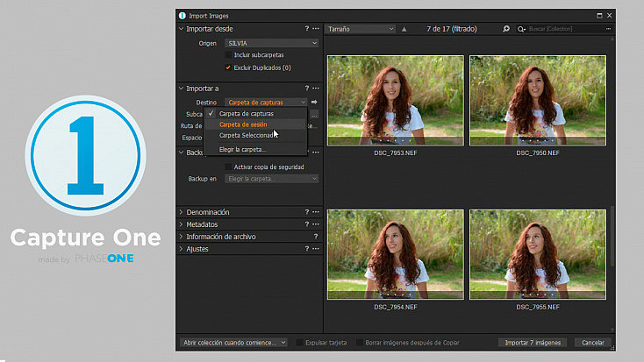Close the Import Images window
The height and width of the screenshot is (362, 644).
pos(610,16)
